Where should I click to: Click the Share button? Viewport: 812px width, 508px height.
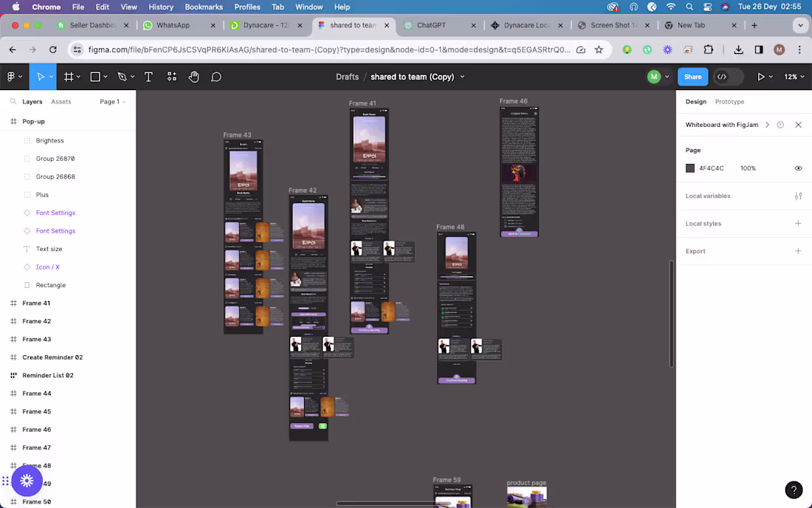pyautogui.click(x=692, y=77)
